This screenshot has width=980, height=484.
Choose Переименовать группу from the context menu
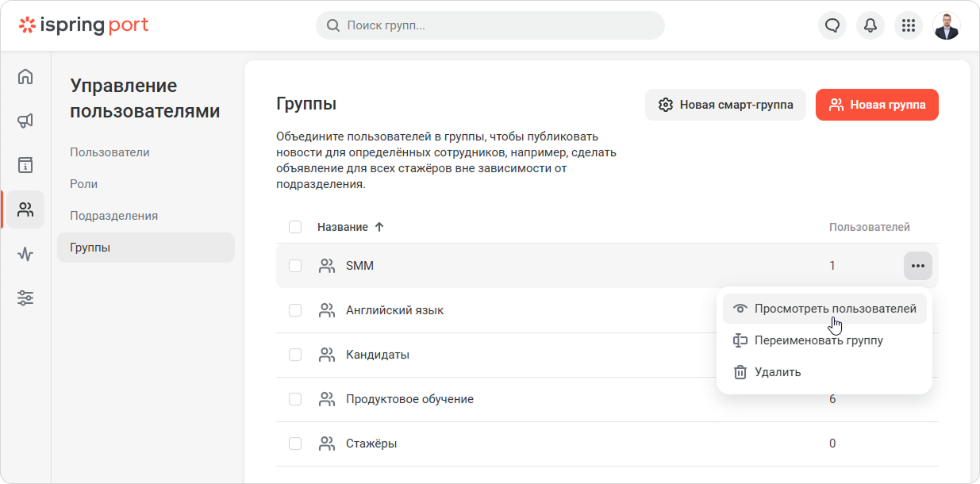click(x=824, y=340)
